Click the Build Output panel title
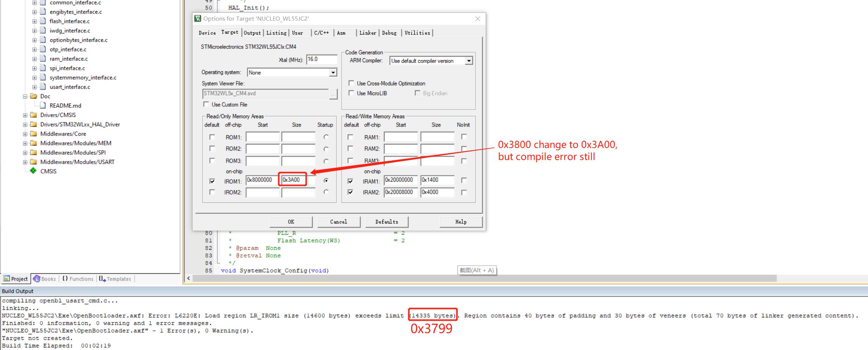The height and width of the screenshot is (350, 868). click(x=18, y=291)
